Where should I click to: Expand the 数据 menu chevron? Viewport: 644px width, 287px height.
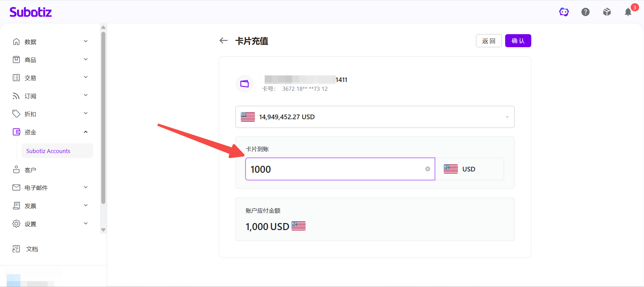[86, 42]
